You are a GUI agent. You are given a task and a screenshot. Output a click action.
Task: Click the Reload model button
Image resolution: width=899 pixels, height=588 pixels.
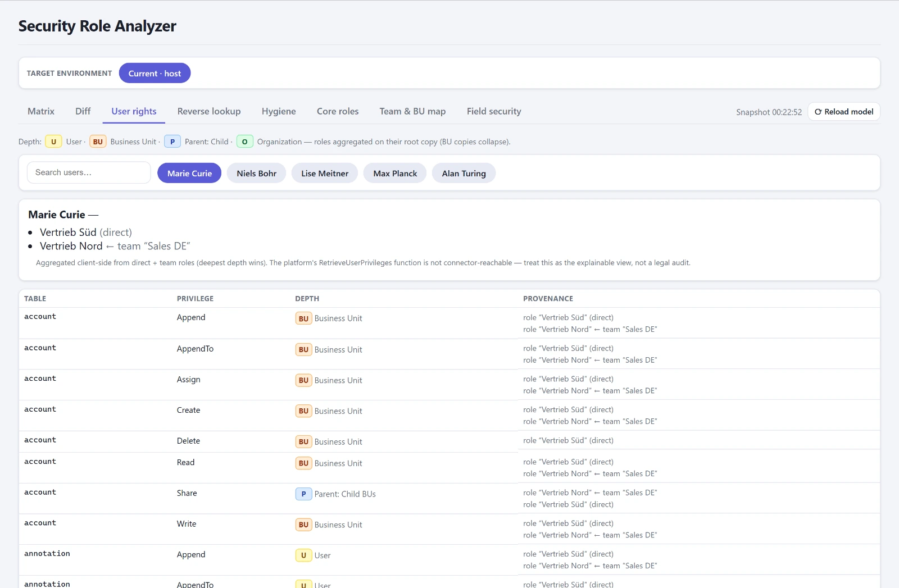click(844, 112)
